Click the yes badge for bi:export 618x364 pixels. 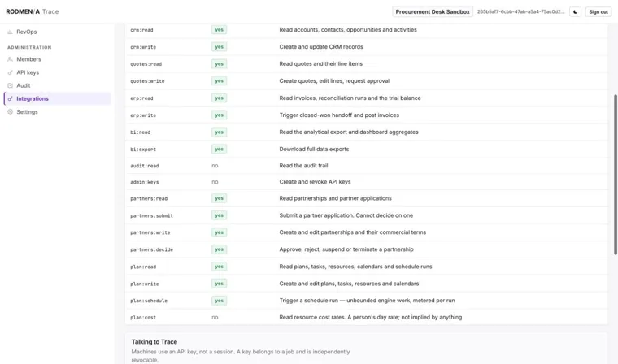[x=219, y=149]
